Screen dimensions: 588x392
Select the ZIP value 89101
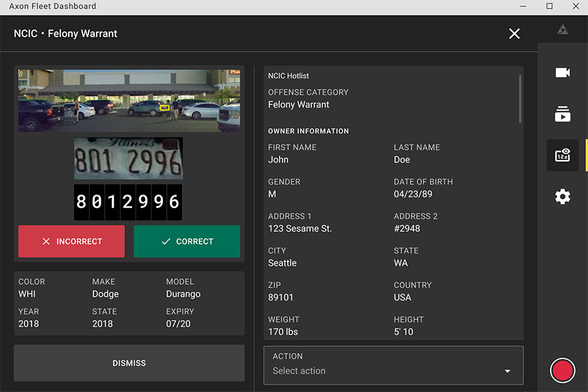pos(281,297)
